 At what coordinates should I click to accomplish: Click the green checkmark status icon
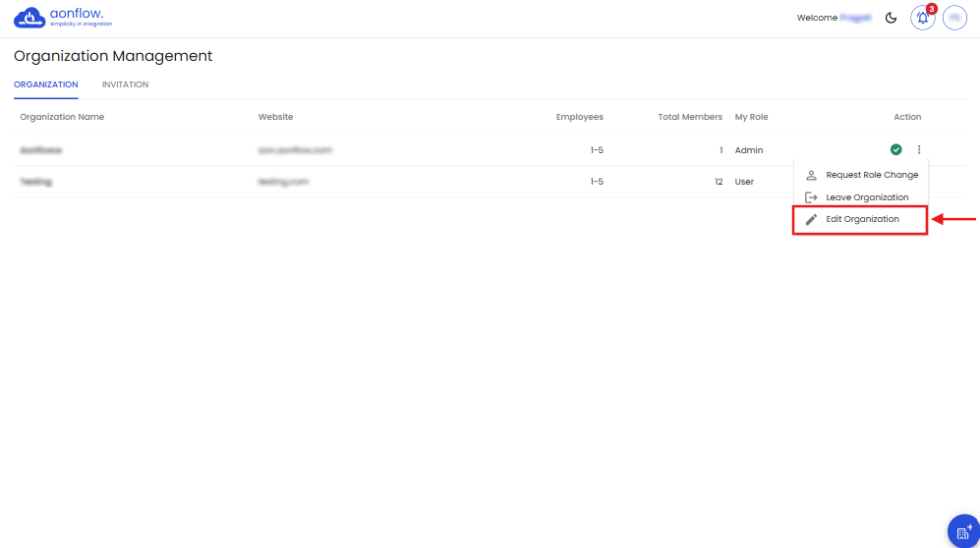[x=895, y=149]
